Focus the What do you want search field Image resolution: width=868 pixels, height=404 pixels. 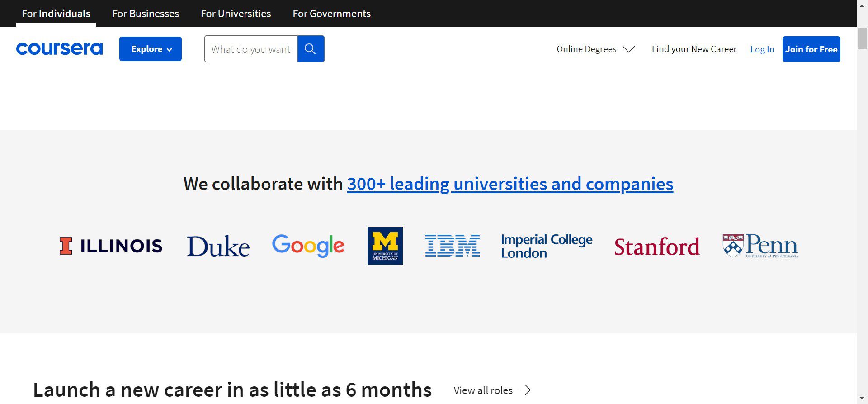[x=250, y=49]
